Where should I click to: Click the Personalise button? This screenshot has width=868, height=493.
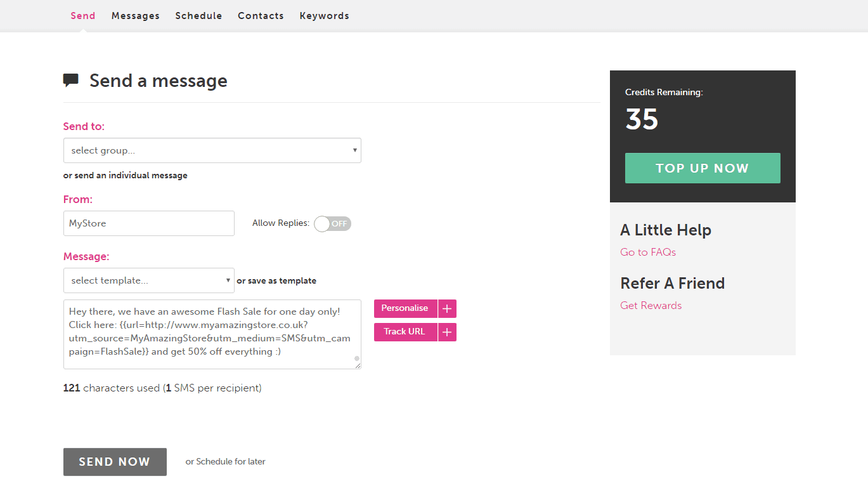point(405,308)
